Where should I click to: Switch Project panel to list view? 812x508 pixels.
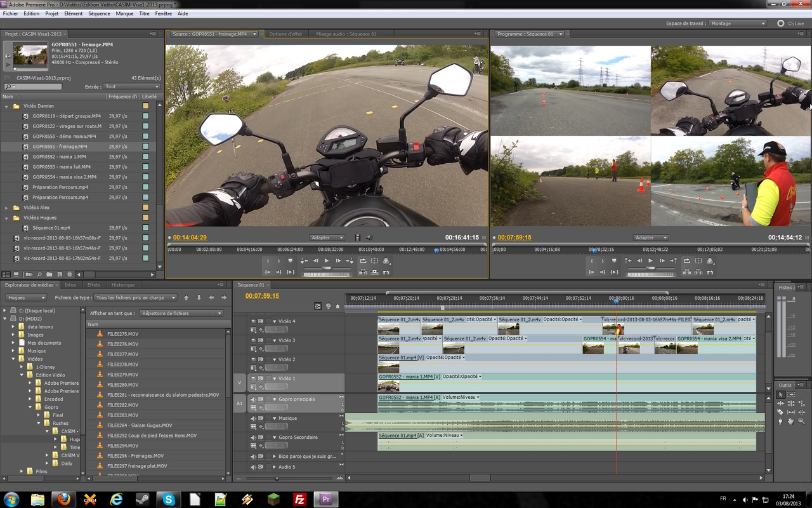[6, 274]
